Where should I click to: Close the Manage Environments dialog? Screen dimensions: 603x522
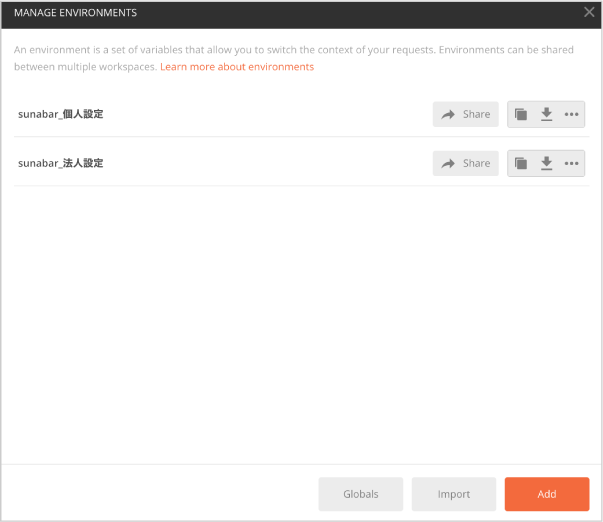589,12
